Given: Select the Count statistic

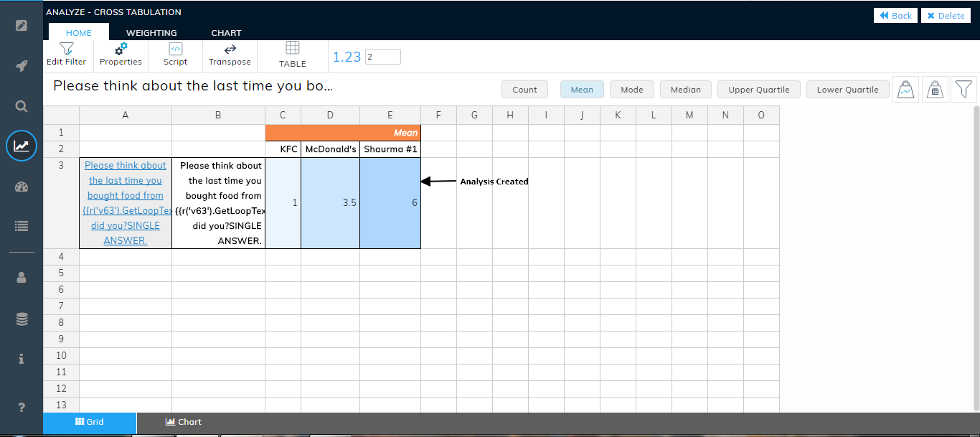Looking at the screenshot, I should coord(524,90).
